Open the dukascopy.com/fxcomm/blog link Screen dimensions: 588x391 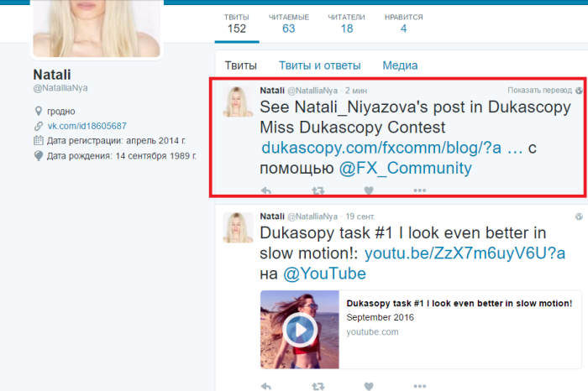tap(392, 148)
